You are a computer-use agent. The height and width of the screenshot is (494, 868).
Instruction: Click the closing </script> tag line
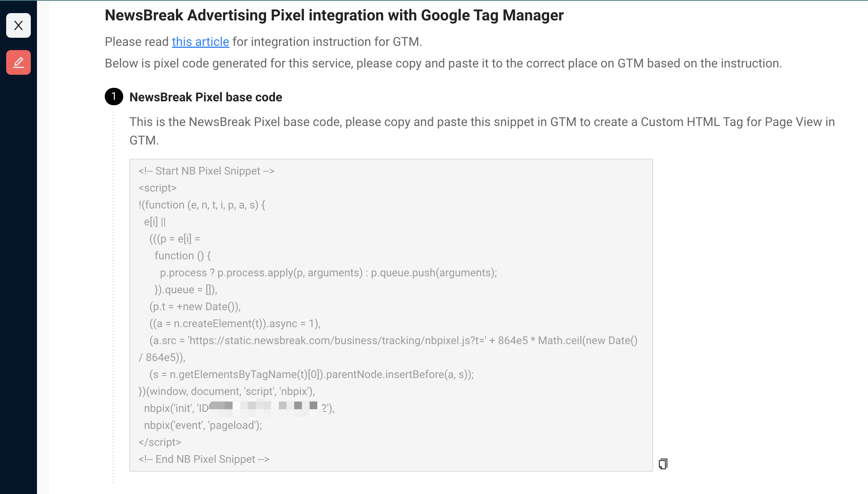click(x=160, y=442)
